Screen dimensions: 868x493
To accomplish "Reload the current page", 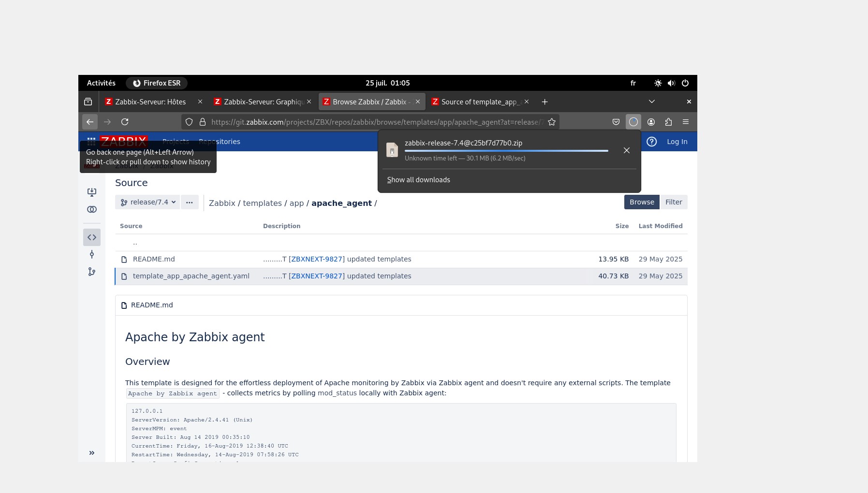I will (x=125, y=122).
